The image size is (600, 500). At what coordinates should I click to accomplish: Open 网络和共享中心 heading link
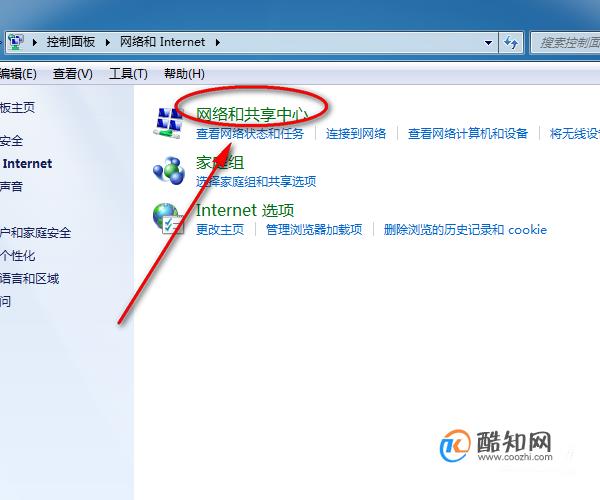coord(252,114)
